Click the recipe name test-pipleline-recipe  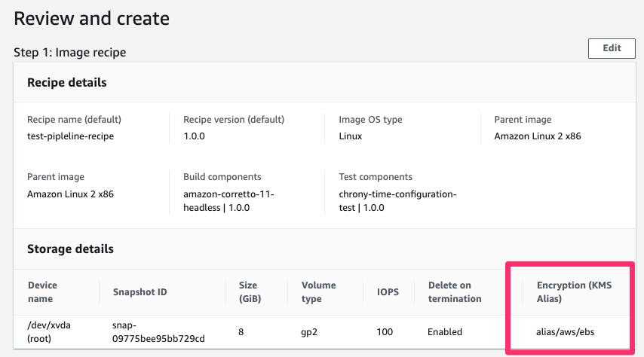click(x=71, y=136)
